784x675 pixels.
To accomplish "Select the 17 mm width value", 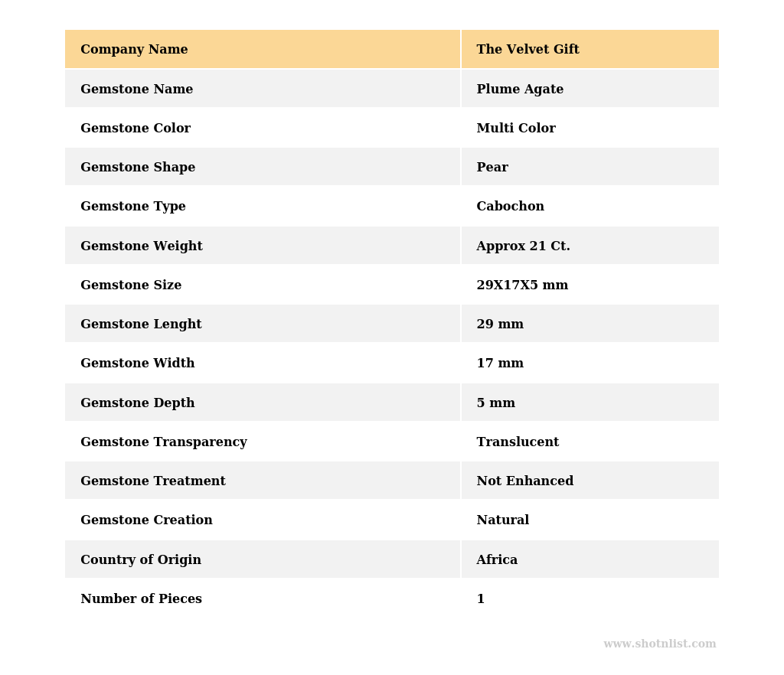I will [x=500, y=364].
